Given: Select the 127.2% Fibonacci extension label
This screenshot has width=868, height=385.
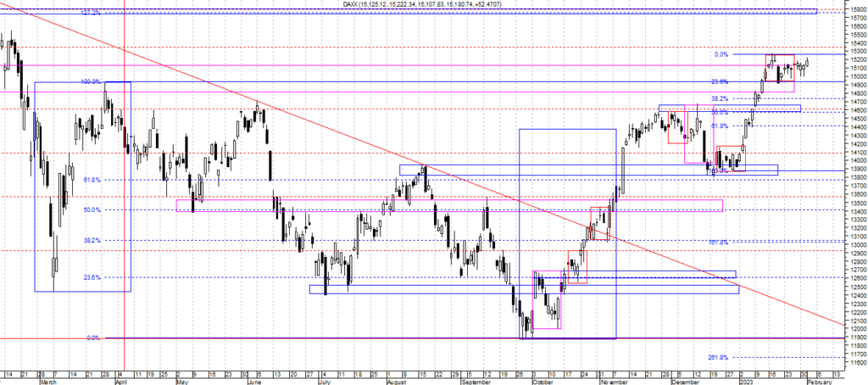Looking at the screenshot, I should tap(92, 12).
